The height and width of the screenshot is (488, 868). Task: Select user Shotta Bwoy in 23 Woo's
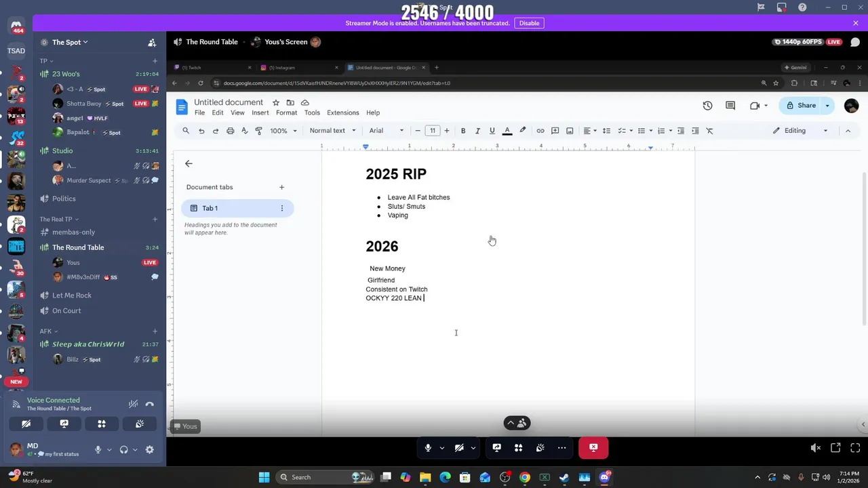tap(104, 104)
